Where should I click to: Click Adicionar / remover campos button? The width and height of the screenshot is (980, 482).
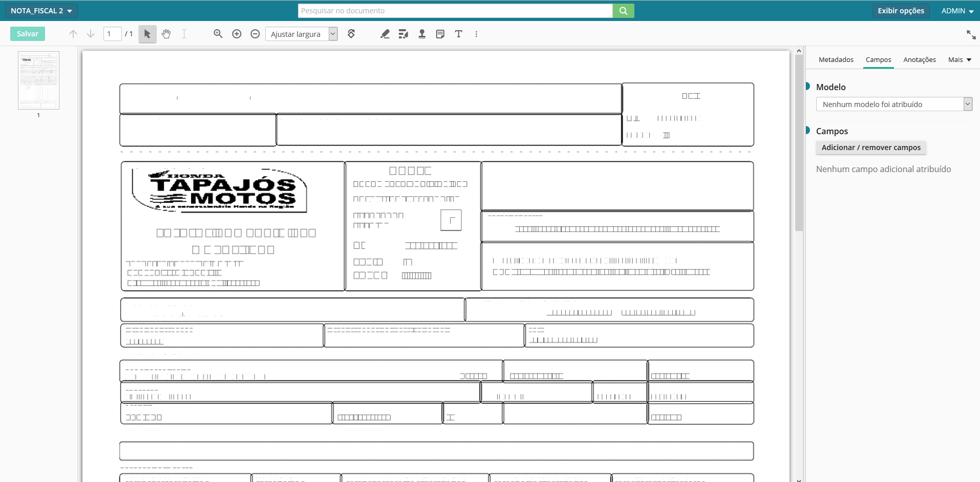pyautogui.click(x=871, y=148)
